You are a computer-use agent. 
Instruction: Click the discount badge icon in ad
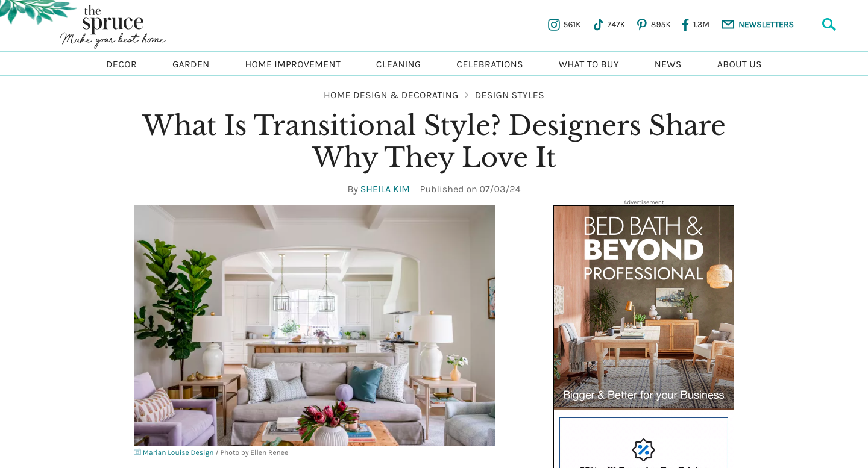click(643, 449)
